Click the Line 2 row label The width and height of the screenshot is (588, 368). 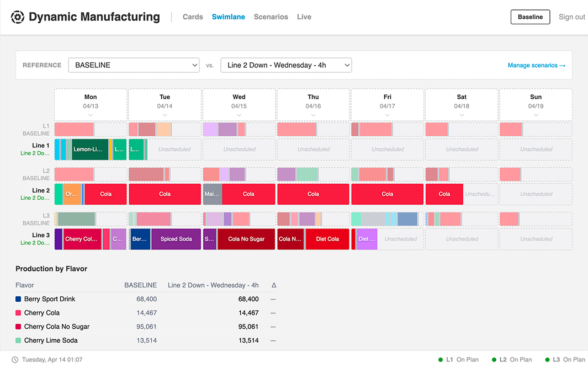(40, 190)
